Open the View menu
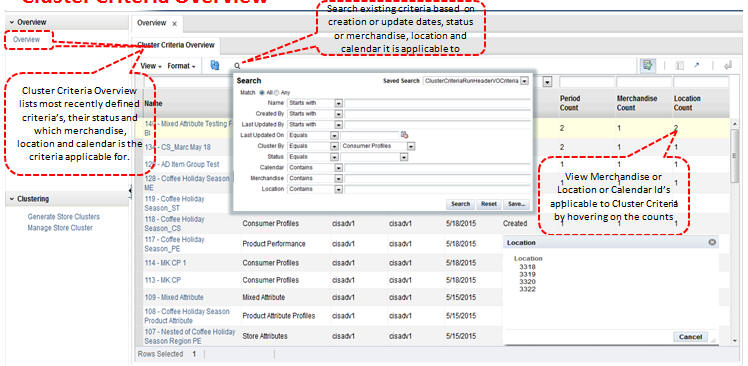748x366 pixels. [151, 66]
